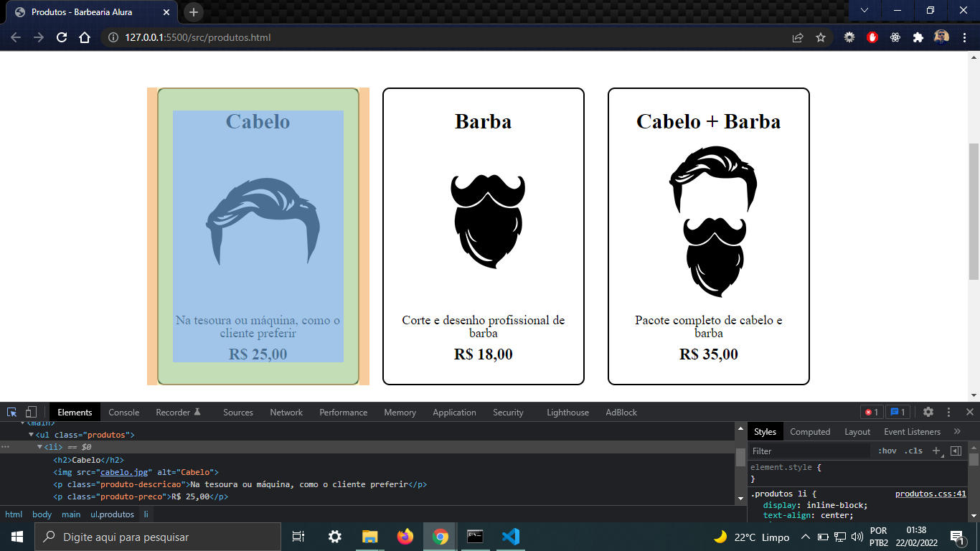Screen dimensions: 980x551
Task: Bookmark this page with the star
Action: [x=821, y=37]
